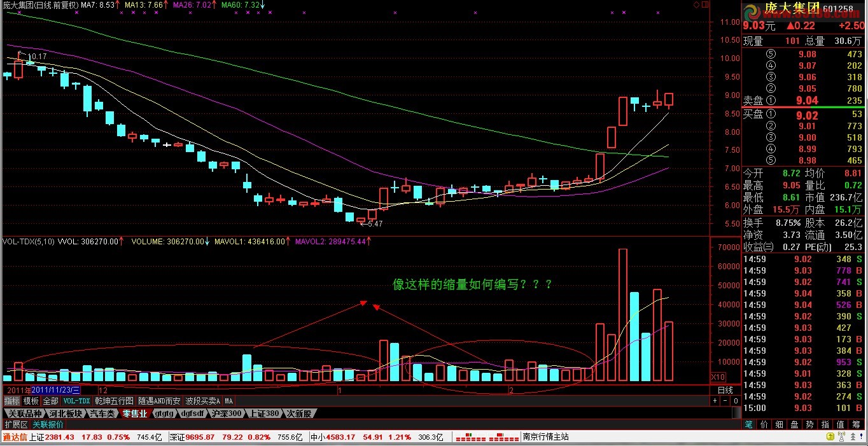Viewport: 868px width, 446px height.
Task: Switch to the dgfsdf tab
Action: point(193,413)
